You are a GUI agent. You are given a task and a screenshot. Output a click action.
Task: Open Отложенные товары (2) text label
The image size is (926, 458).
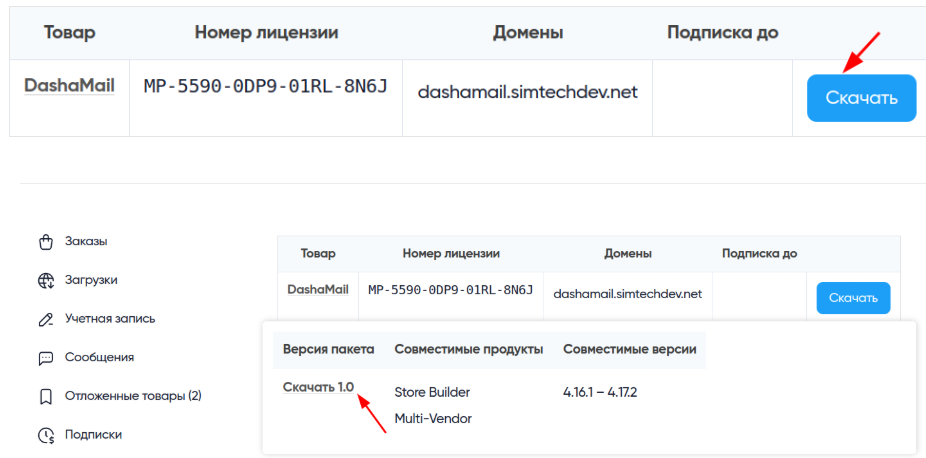133,396
